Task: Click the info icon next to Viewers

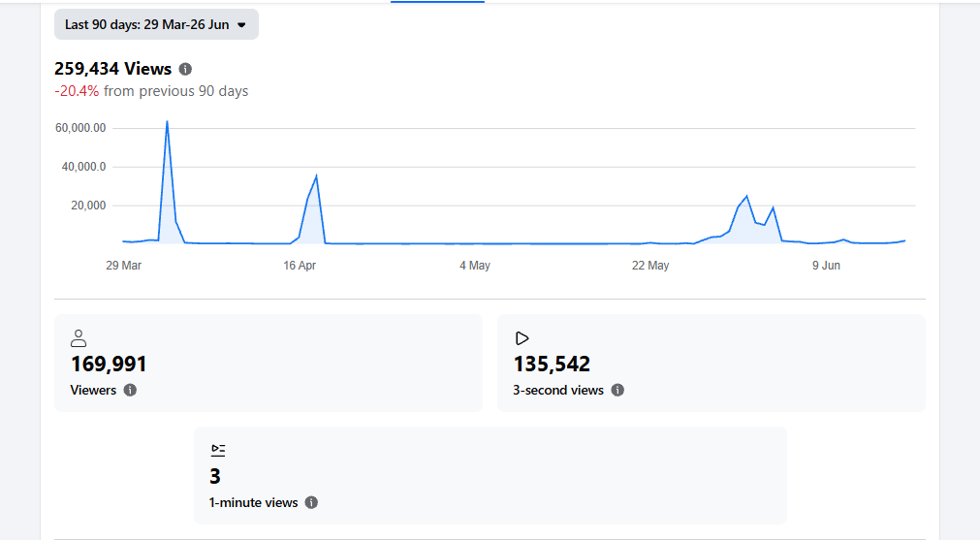Action: tap(130, 390)
